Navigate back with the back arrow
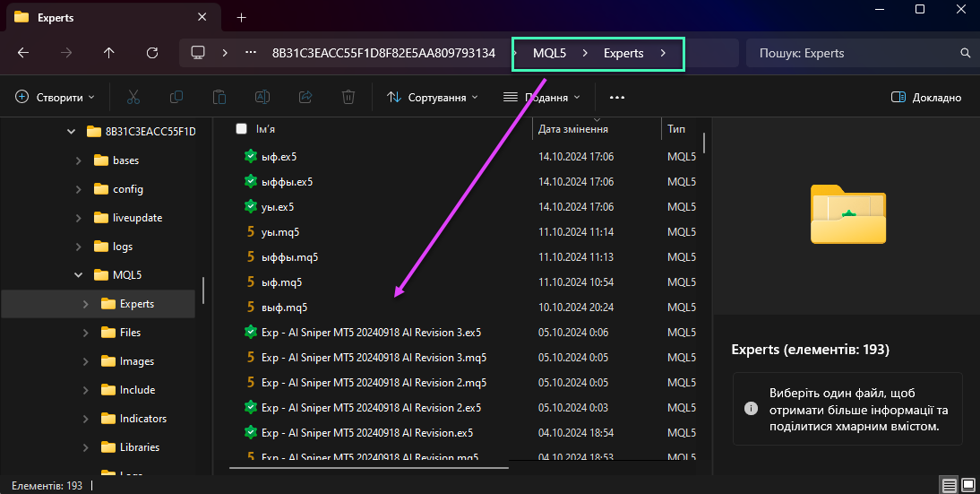 coord(23,53)
